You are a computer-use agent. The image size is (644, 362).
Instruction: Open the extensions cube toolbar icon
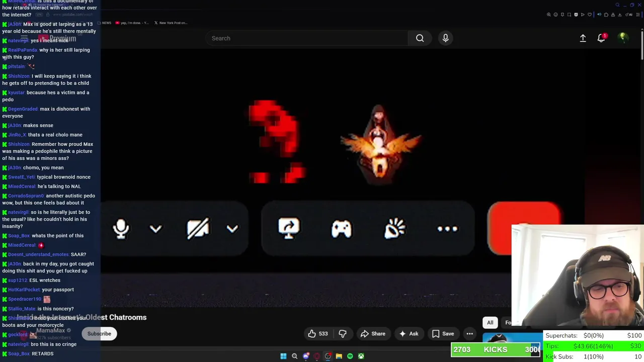coord(606,15)
